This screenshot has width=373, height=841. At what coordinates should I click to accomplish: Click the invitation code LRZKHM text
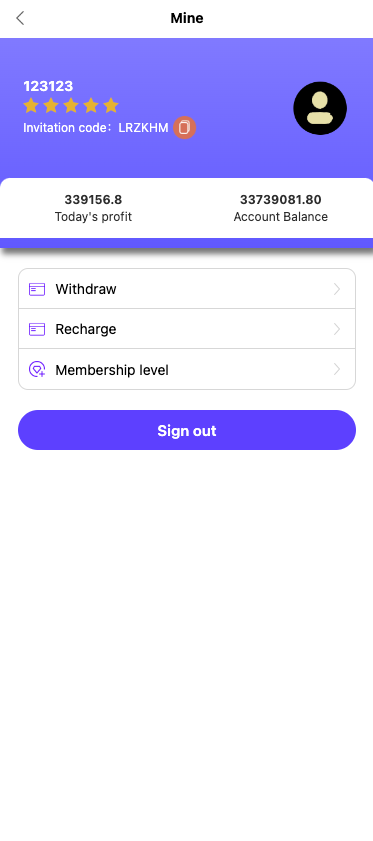143,128
